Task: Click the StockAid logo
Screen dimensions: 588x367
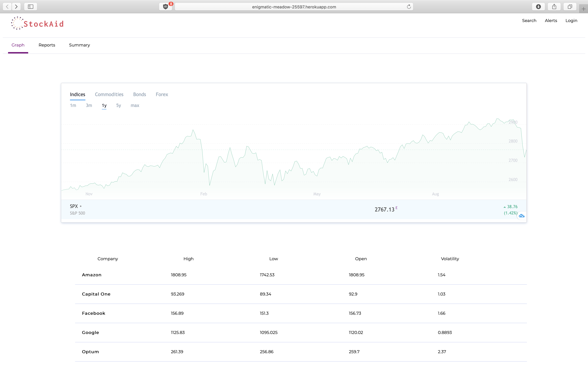Action: point(37,24)
